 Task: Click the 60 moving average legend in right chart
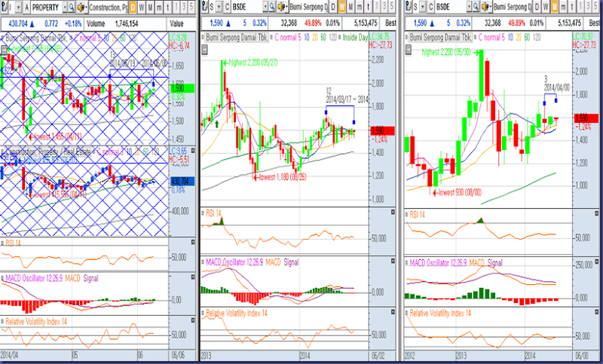528,37
